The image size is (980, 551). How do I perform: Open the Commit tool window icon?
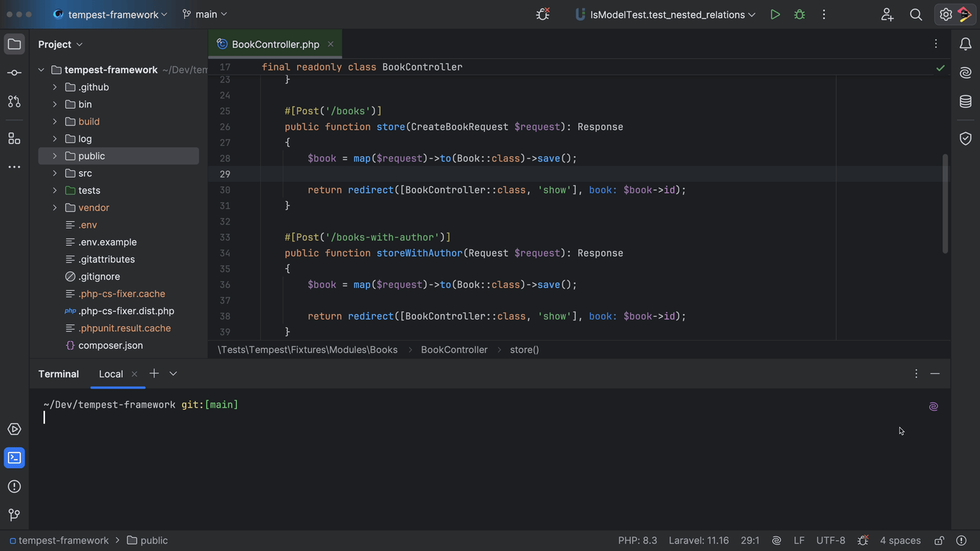pos(14,73)
